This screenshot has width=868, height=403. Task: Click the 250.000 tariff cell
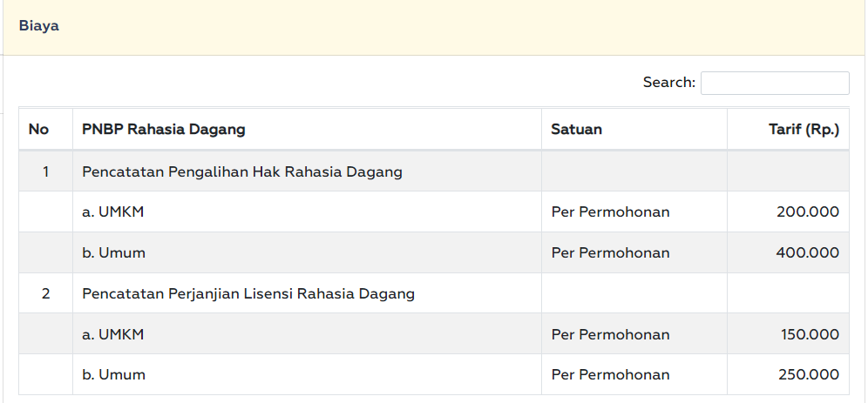click(809, 375)
